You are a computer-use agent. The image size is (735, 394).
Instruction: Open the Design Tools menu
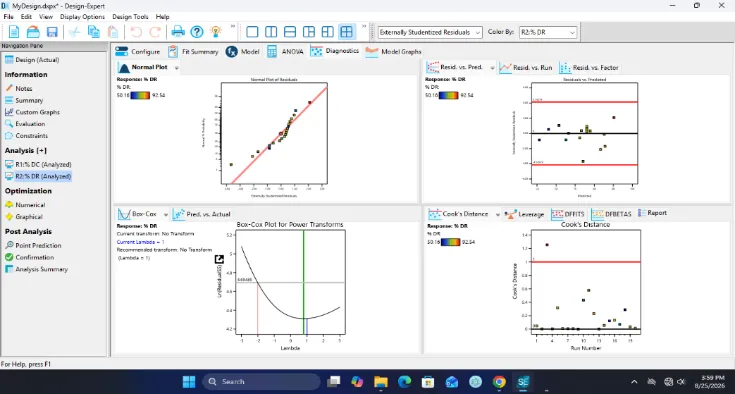[x=130, y=16]
